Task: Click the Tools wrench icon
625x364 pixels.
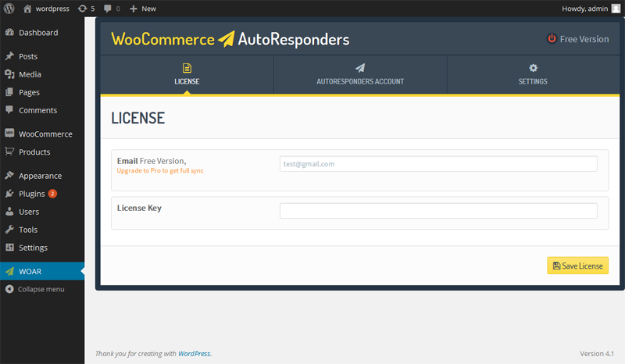Action: (9, 229)
